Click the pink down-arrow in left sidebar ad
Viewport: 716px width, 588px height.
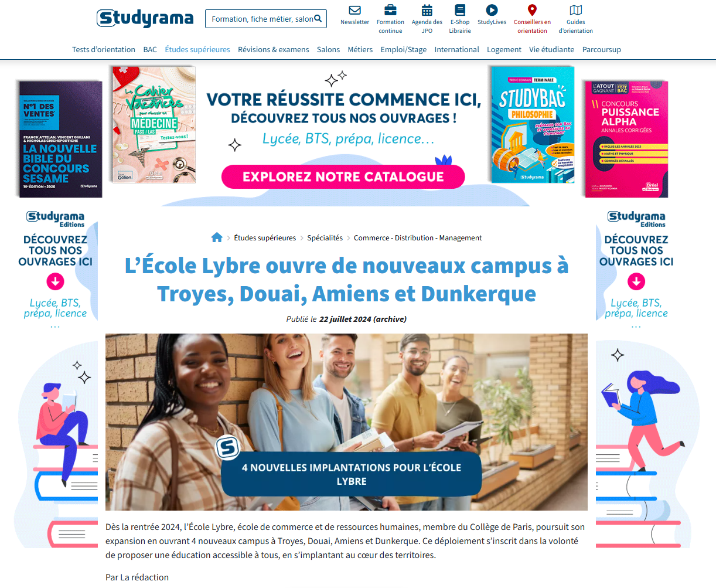[x=55, y=282]
